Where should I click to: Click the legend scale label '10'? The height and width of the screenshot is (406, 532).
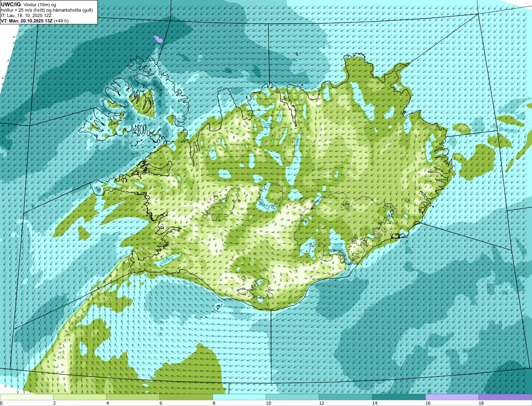tap(268, 403)
